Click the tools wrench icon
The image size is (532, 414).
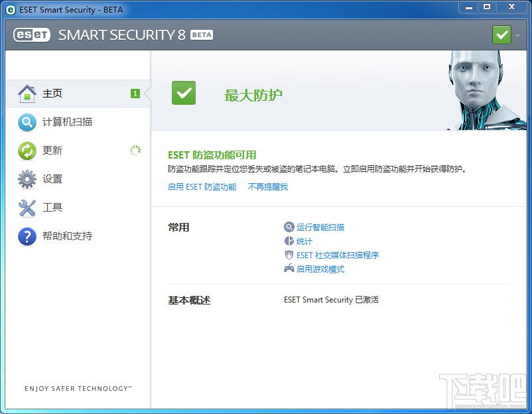click(27, 208)
